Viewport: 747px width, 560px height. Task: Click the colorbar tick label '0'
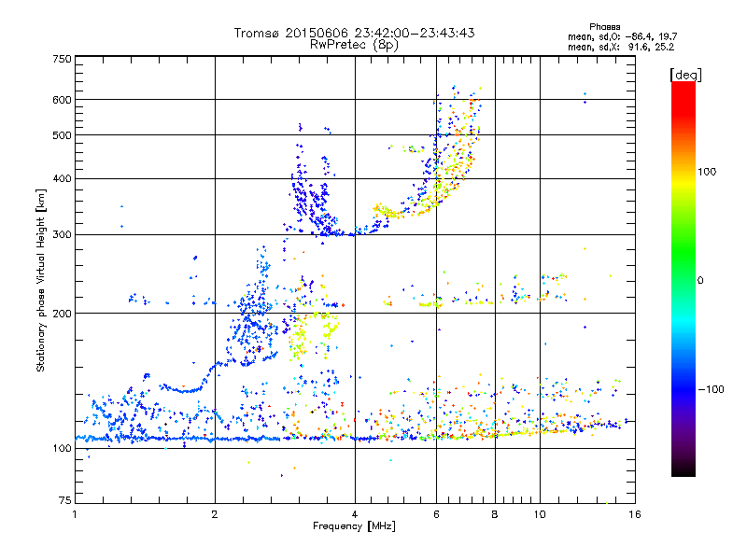click(700, 280)
